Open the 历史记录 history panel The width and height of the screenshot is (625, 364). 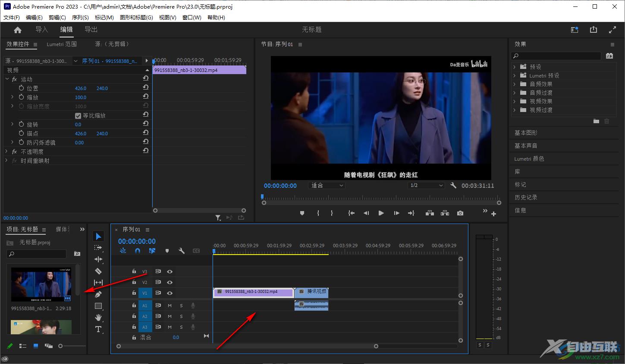pos(526,197)
